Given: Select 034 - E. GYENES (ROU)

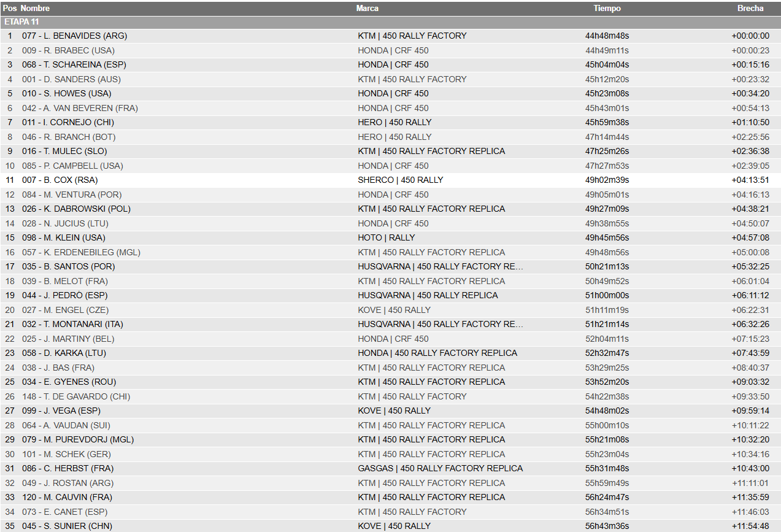Looking at the screenshot, I should point(69,382).
